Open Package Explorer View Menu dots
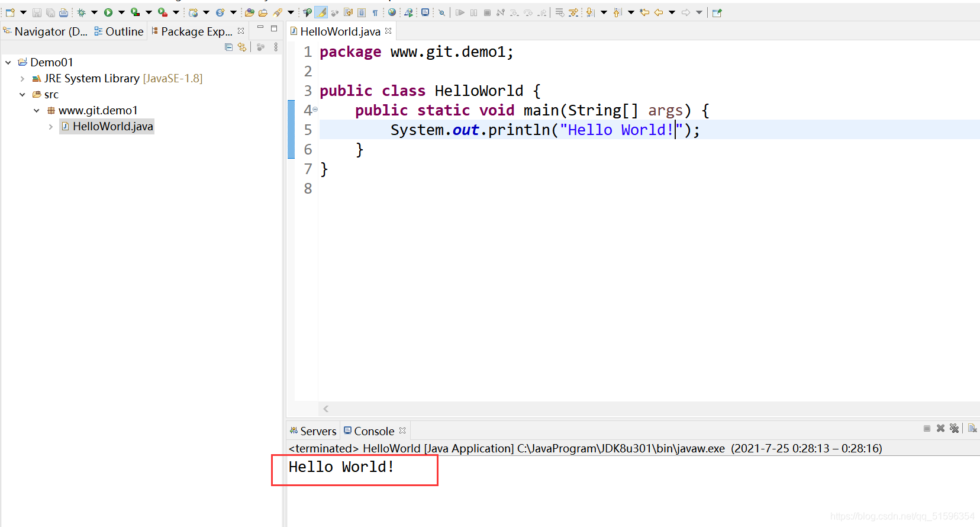The width and height of the screenshot is (980, 527). pos(276,47)
